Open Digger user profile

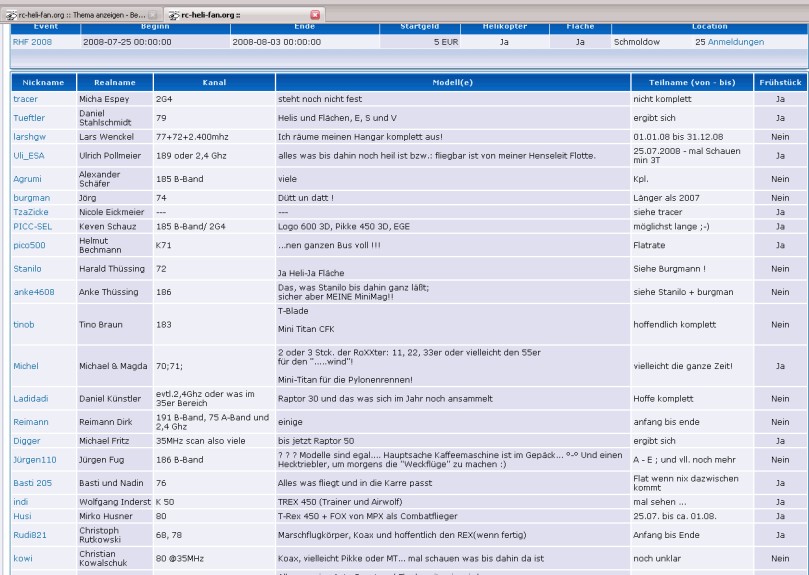click(x=27, y=441)
